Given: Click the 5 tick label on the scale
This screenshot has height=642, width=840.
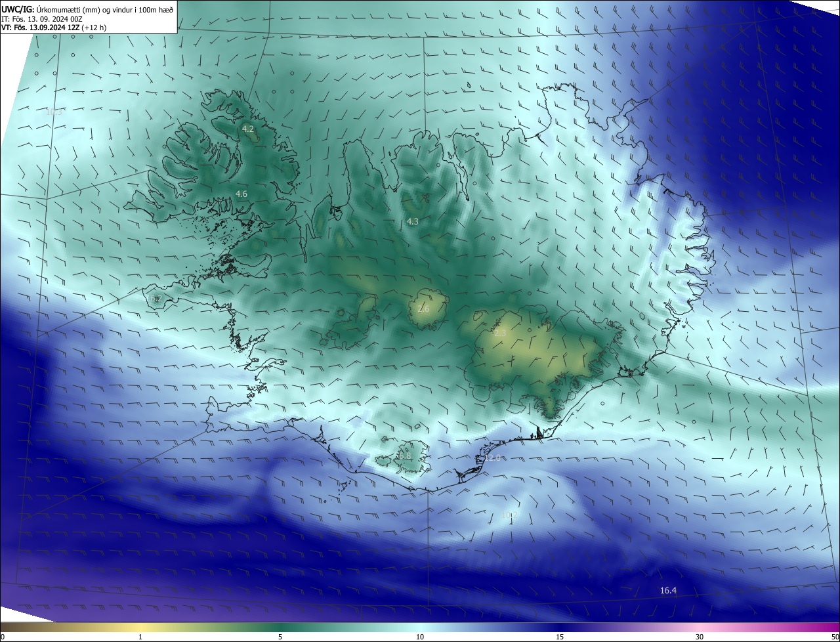Looking at the screenshot, I should point(280,637).
